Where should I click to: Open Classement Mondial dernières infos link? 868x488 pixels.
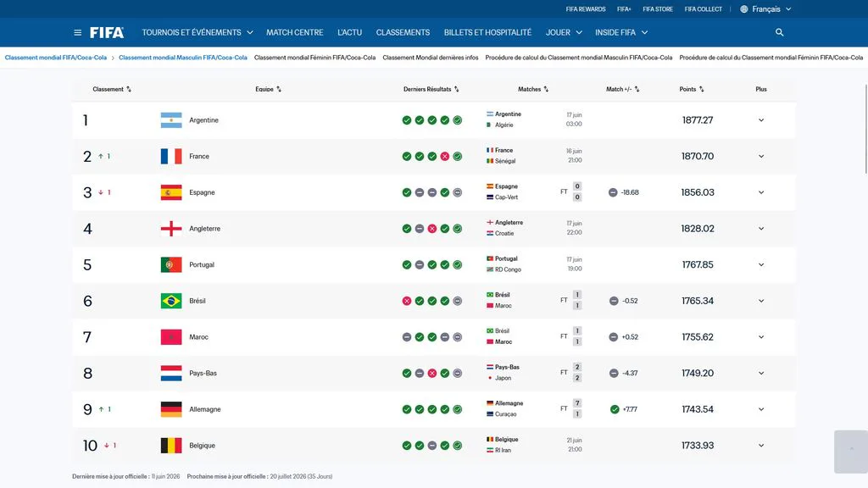pos(430,58)
